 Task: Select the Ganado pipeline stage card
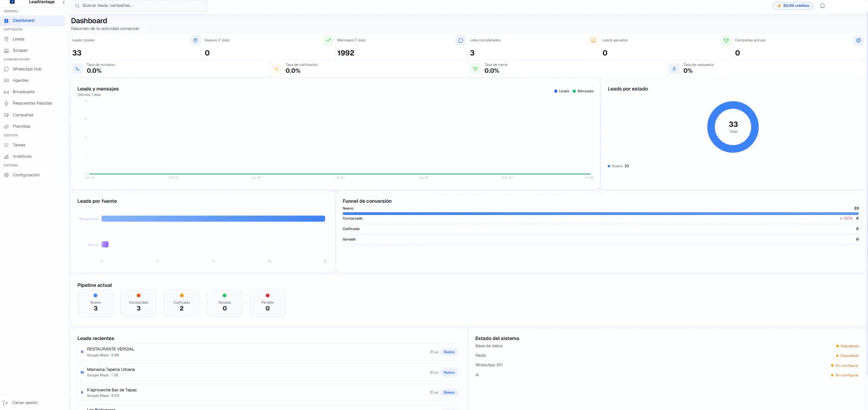pyautogui.click(x=224, y=303)
